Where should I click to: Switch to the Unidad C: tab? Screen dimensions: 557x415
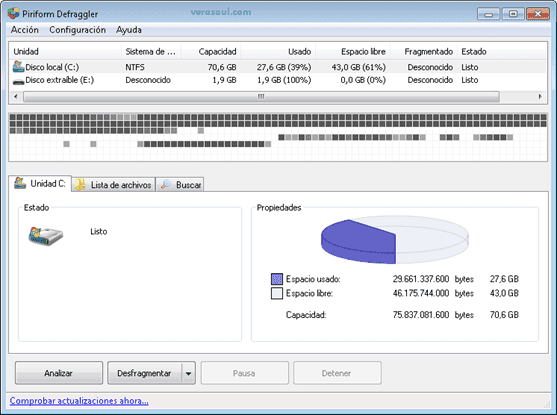pyautogui.click(x=40, y=183)
